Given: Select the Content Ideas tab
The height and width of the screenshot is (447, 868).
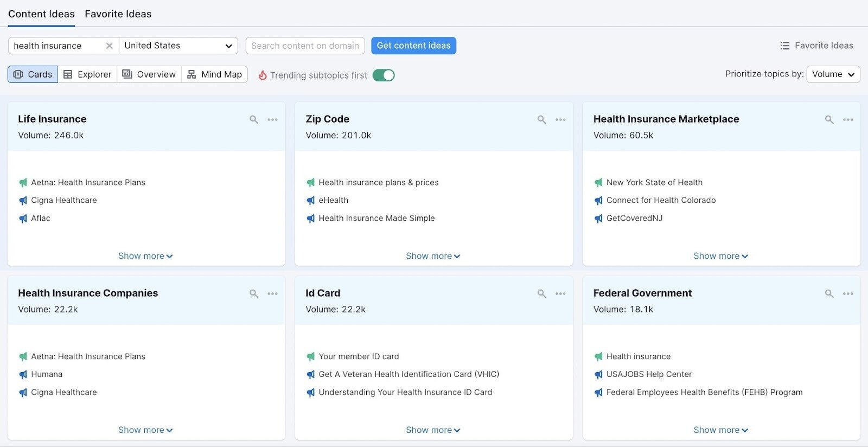Looking at the screenshot, I should 41,14.
